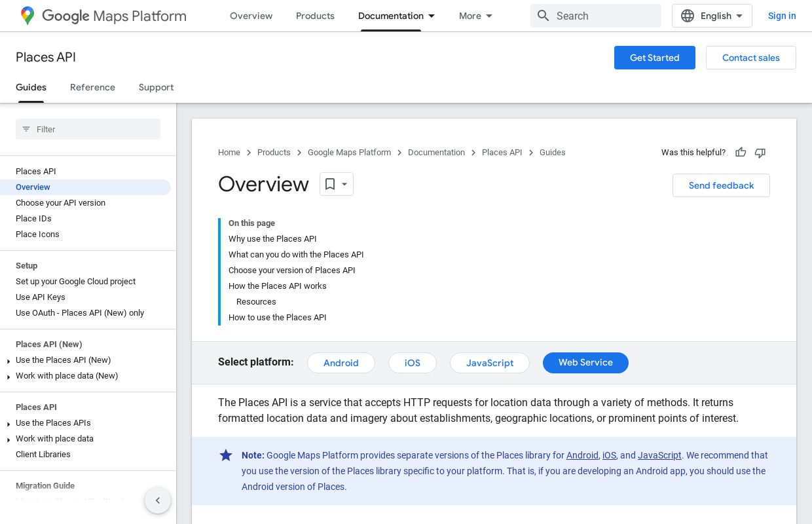Viewport: 812px width, 524px height.
Task: Jump to What can you do section
Action: 296,255
